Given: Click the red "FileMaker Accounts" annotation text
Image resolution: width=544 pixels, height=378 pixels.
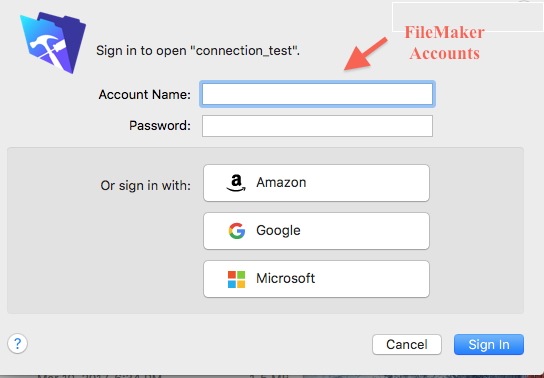Looking at the screenshot, I should pos(444,43).
